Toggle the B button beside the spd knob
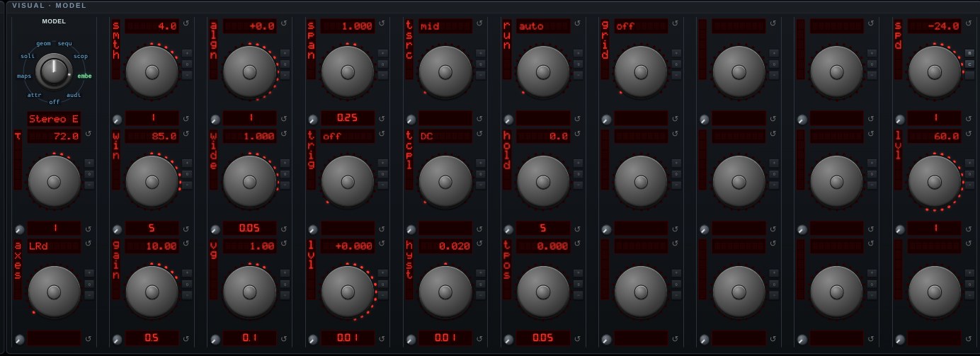This screenshot has height=356, width=980. [969, 52]
